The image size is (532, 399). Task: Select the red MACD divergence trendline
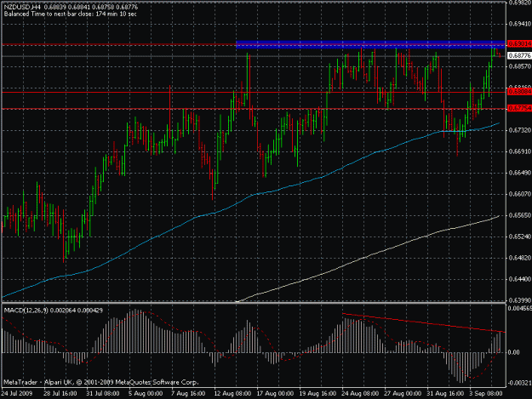click(424, 322)
